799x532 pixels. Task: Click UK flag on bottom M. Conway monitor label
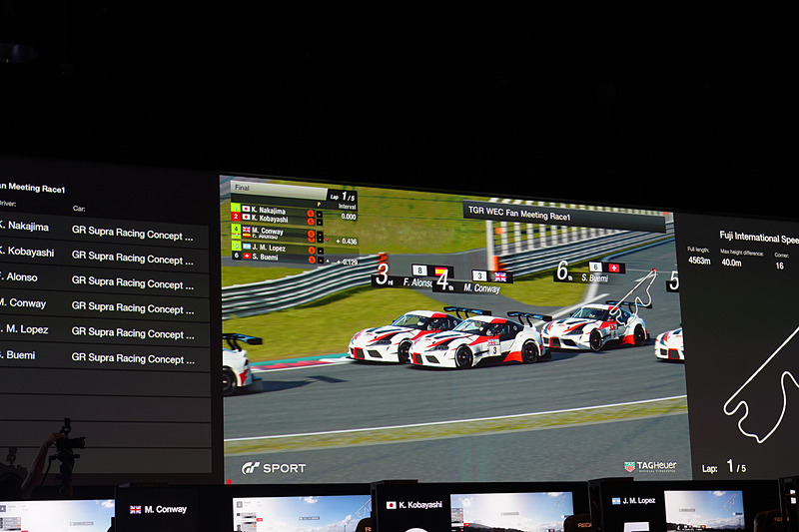click(135, 510)
